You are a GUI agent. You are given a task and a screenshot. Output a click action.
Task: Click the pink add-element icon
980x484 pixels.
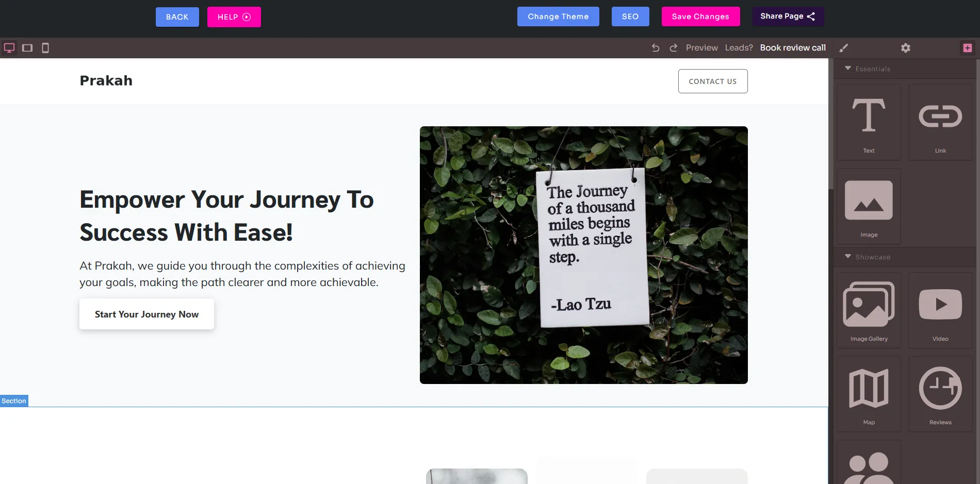pos(968,47)
